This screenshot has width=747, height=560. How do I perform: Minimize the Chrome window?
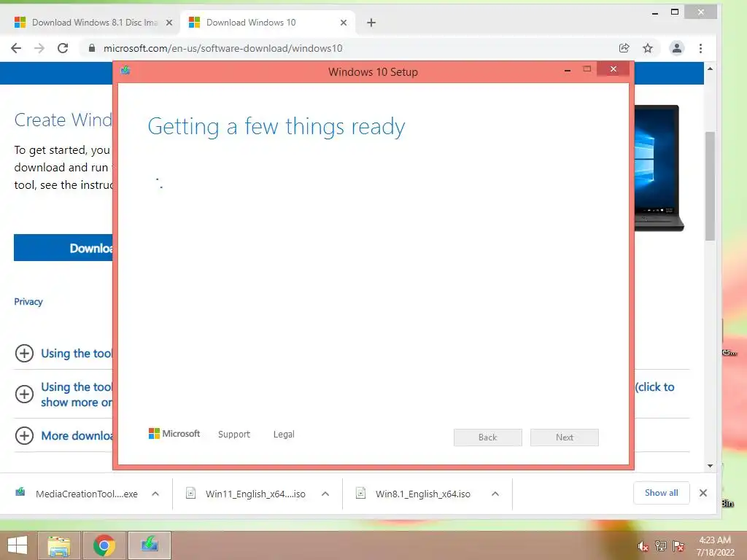655,13
